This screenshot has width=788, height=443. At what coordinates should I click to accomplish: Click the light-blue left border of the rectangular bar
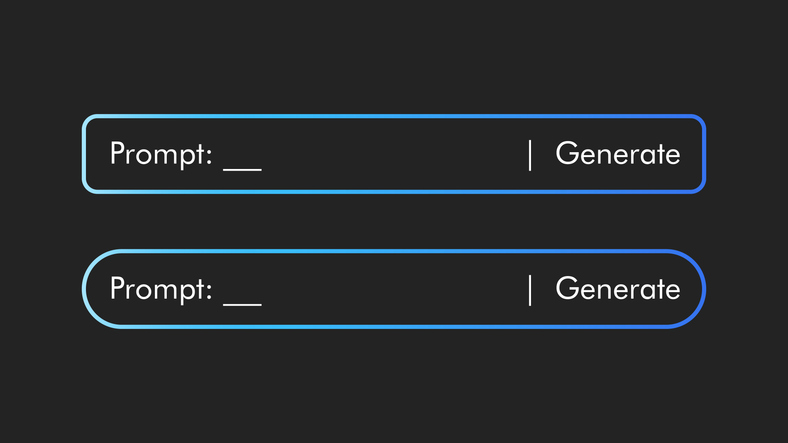[x=84, y=154]
